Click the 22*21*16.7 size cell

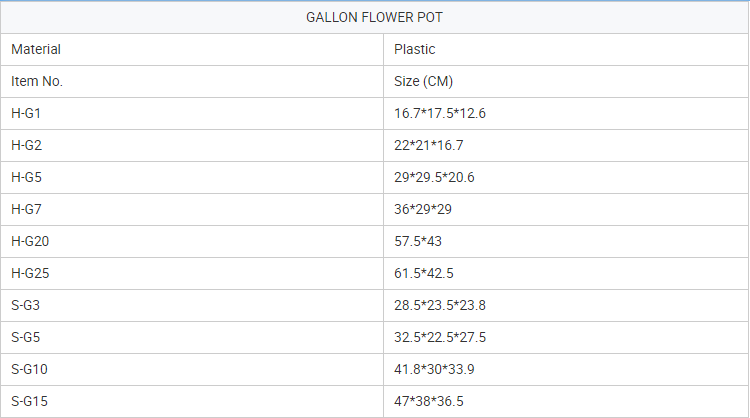point(429,145)
